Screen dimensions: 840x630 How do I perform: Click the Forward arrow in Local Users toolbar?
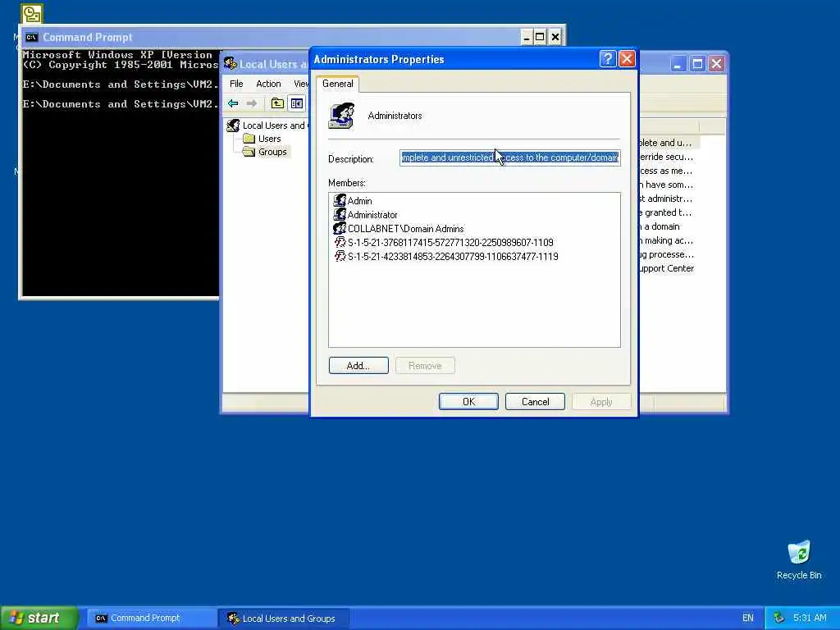pos(252,103)
